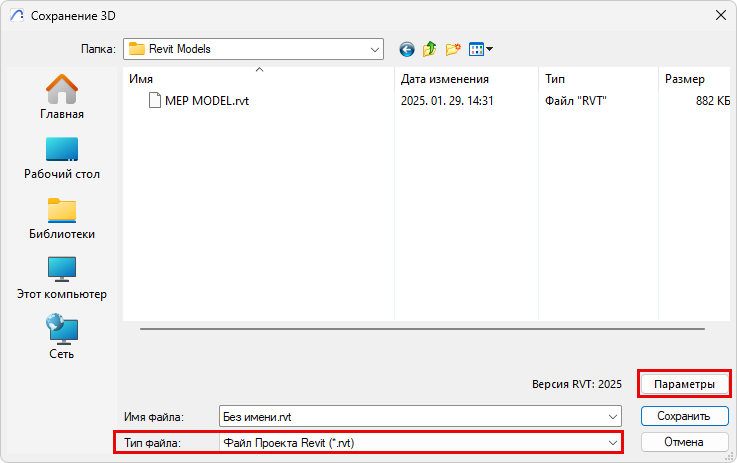The width and height of the screenshot is (737, 463).
Task: Go back to previous folder
Action: tap(407, 49)
